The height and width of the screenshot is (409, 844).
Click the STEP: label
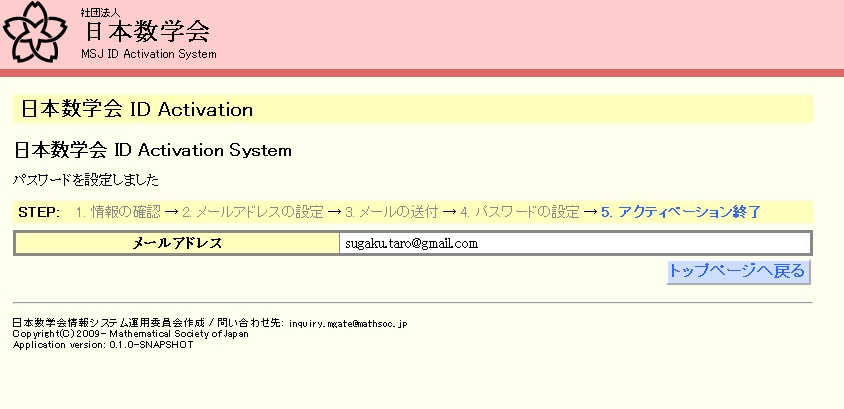click(x=40, y=212)
